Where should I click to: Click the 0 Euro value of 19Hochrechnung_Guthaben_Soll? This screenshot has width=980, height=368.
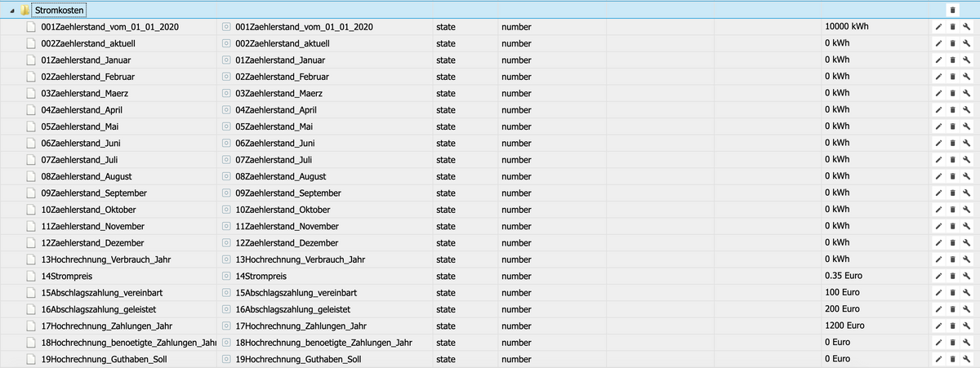(x=875, y=359)
